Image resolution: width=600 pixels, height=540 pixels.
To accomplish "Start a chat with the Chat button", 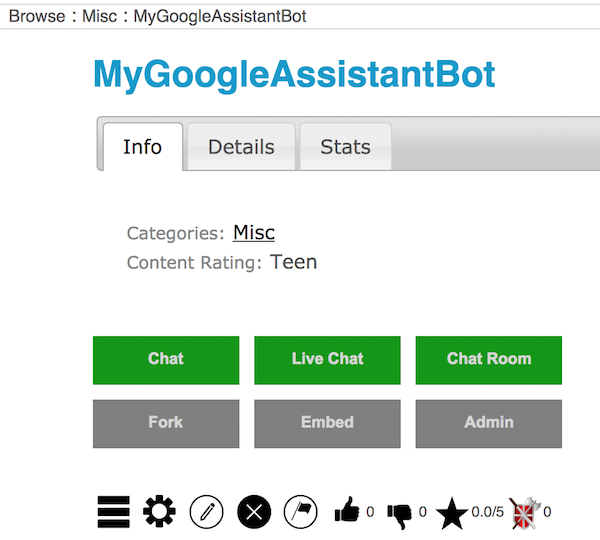I will pos(166,360).
